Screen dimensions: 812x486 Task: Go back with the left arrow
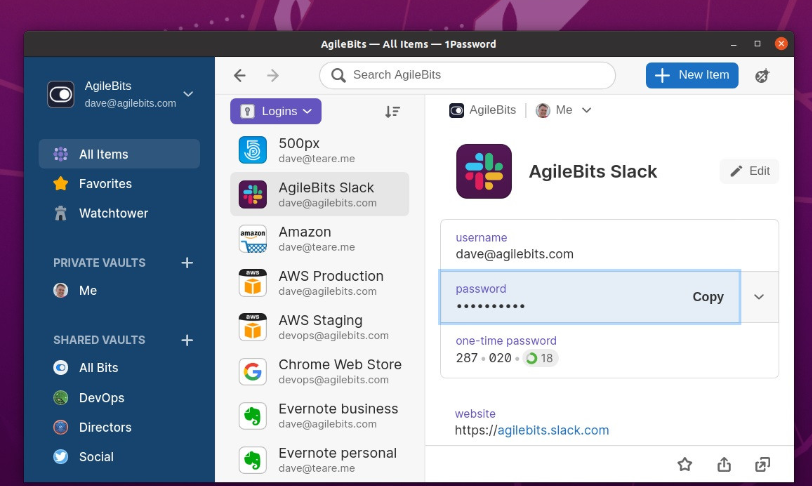click(240, 76)
